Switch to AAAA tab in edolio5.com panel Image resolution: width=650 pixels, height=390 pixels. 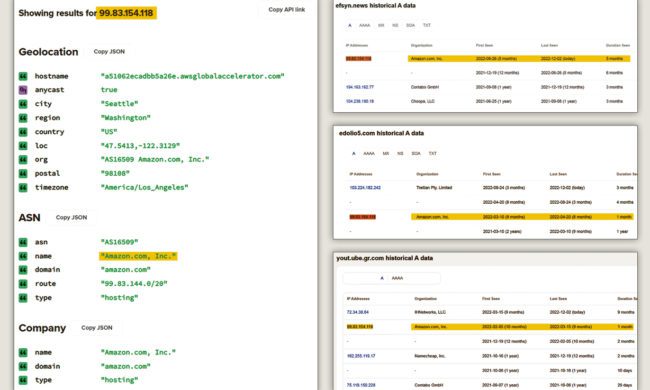tap(369, 154)
